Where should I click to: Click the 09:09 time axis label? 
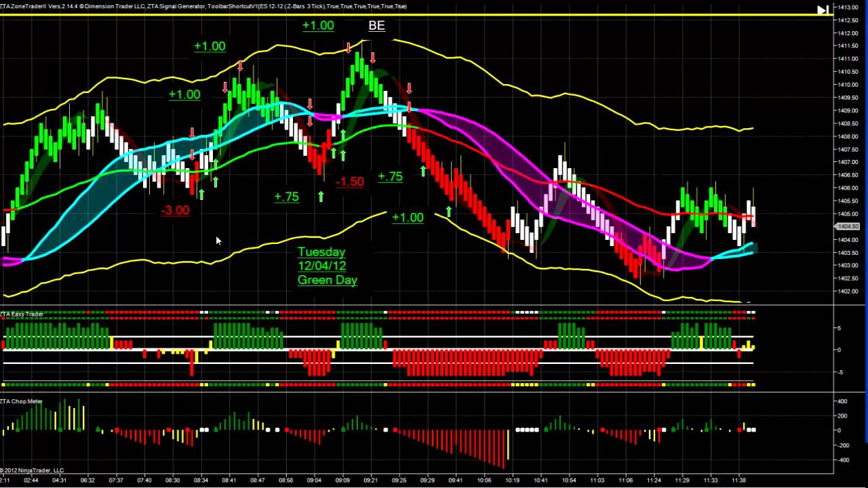point(342,480)
